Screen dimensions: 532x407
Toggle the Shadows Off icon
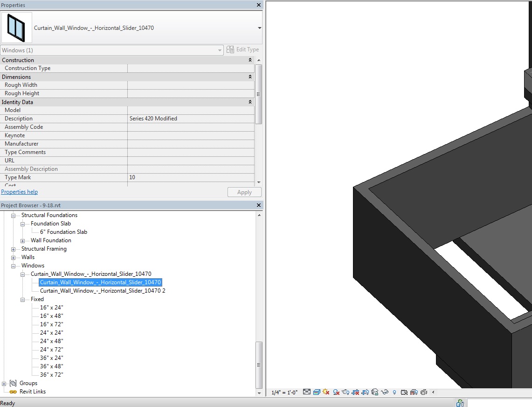(x=336, y=392)
